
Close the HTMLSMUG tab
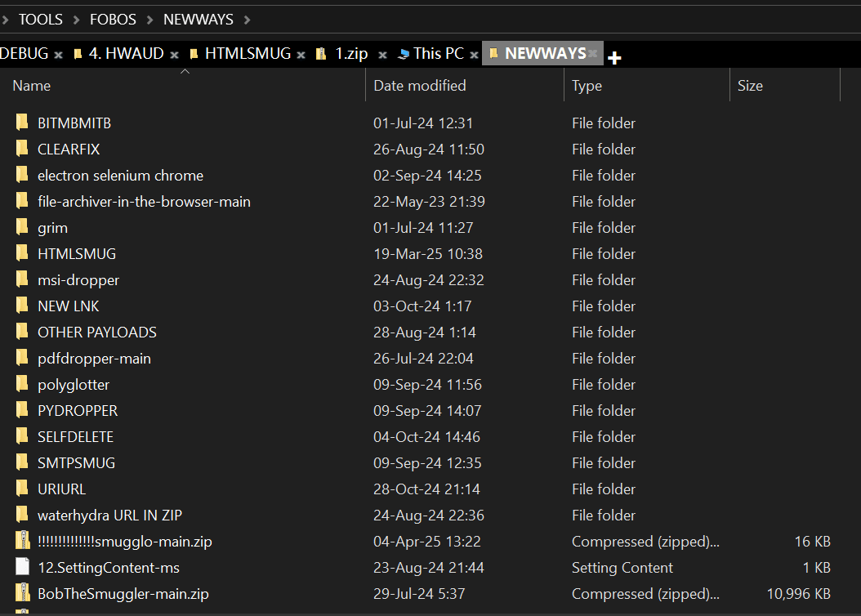(301, 55)
